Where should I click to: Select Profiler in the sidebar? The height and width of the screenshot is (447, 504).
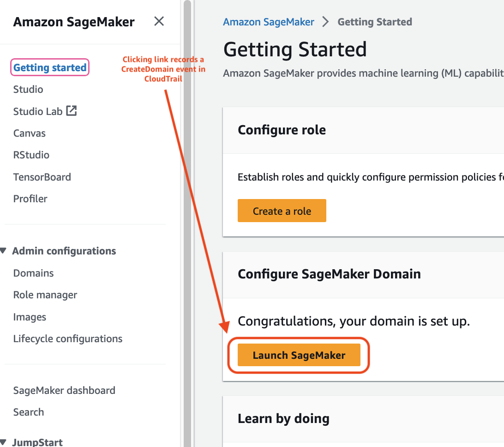(30, 199)
